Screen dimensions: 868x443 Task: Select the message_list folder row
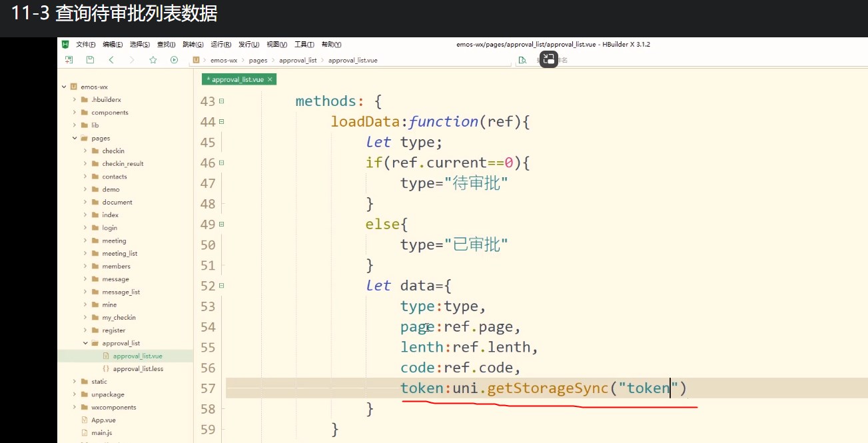click(125, 292)
